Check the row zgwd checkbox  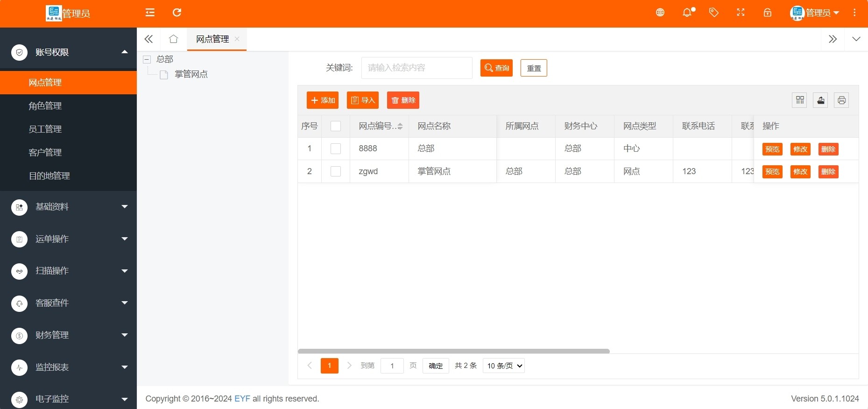tap(336, 171)
